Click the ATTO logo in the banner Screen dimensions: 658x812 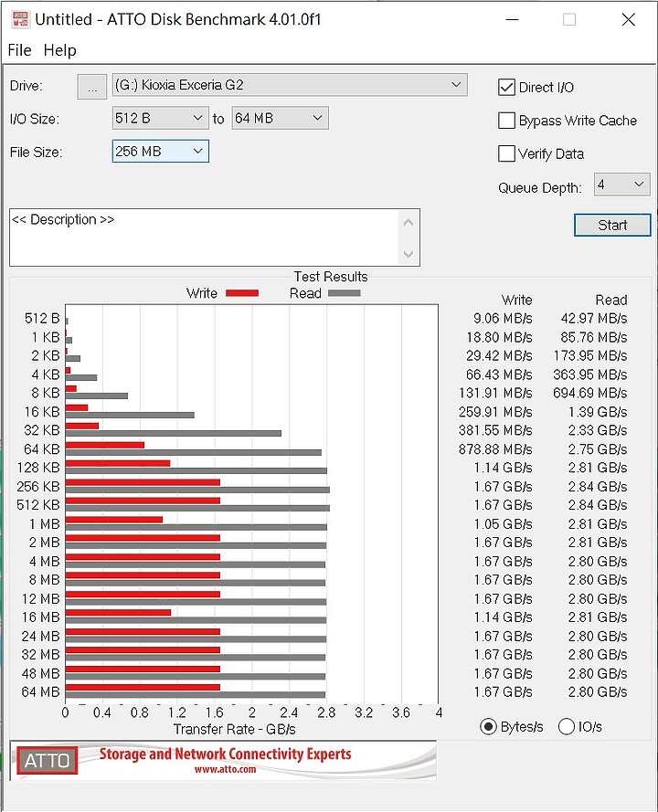[48, 760]
